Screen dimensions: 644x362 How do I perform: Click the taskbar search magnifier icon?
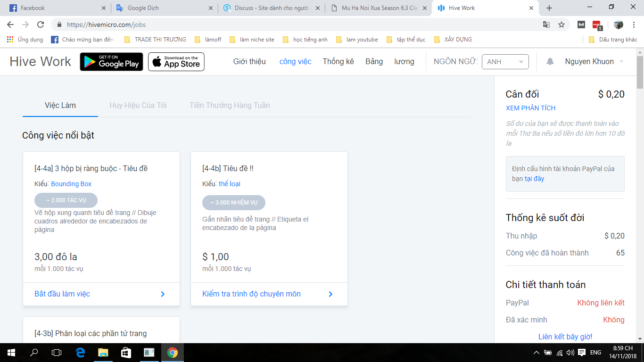(34, 353)
